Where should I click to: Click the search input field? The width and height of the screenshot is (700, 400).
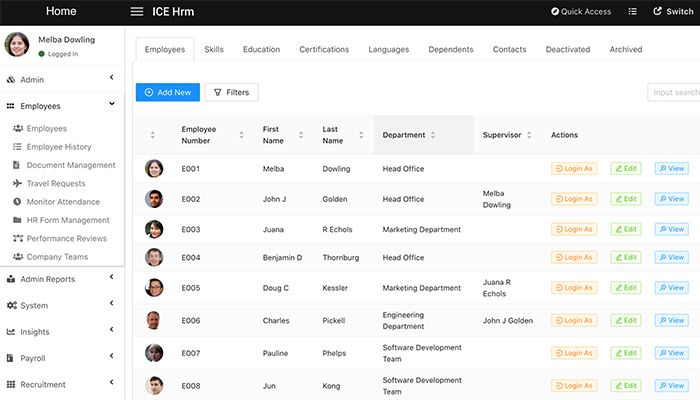tap(673, 92)
